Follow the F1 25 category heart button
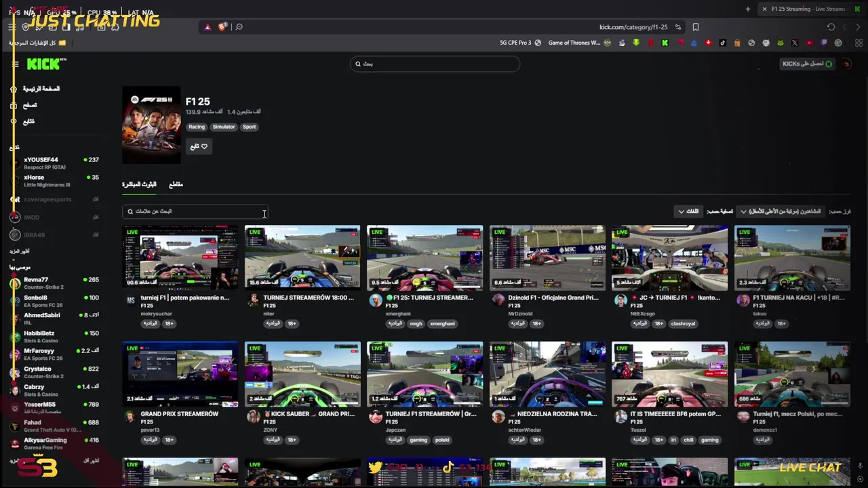Image resolution: width=868 pixels, height=488 pixels. tap(199, 146)
